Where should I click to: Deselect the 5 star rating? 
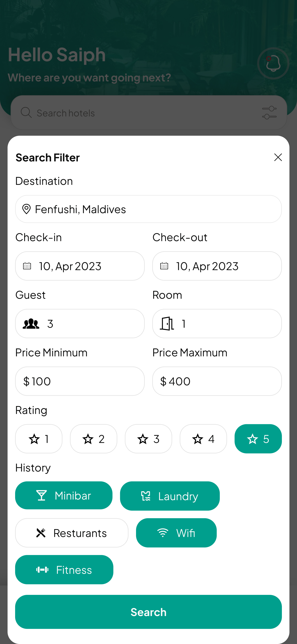click(x=258, y=439)
